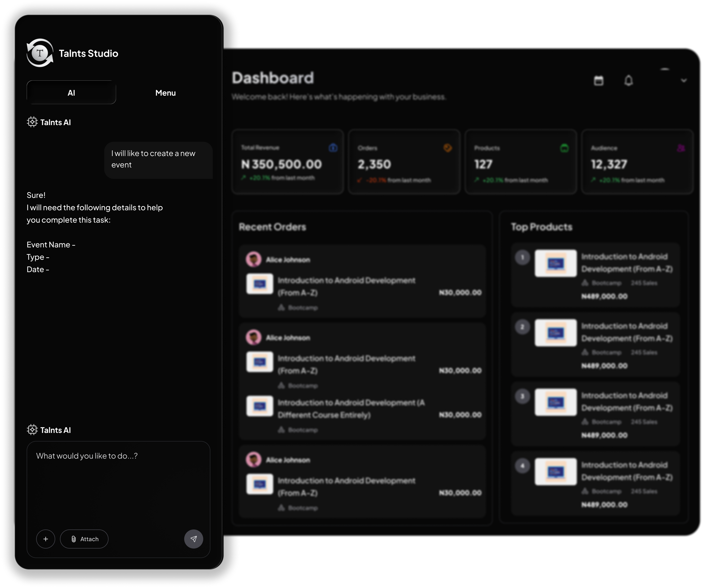Open notifications via the bell icon
The image size is (702, 588).
(629, 81)
